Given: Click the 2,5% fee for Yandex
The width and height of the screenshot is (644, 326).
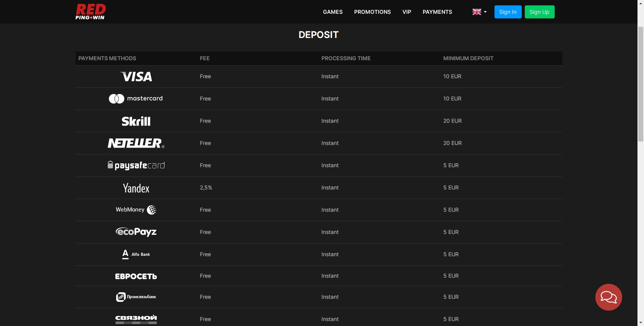Looking at the screenshot, I should [206, 188].
